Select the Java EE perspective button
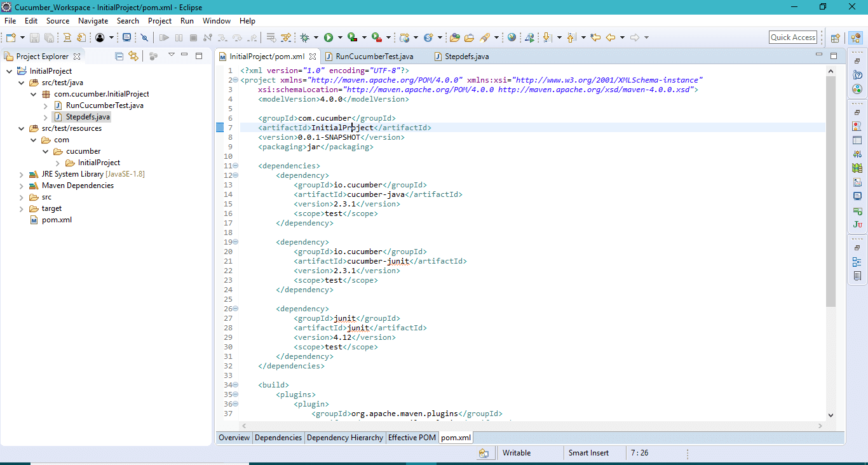The height and width of the screenshot is (465, 868). point(855,37)
